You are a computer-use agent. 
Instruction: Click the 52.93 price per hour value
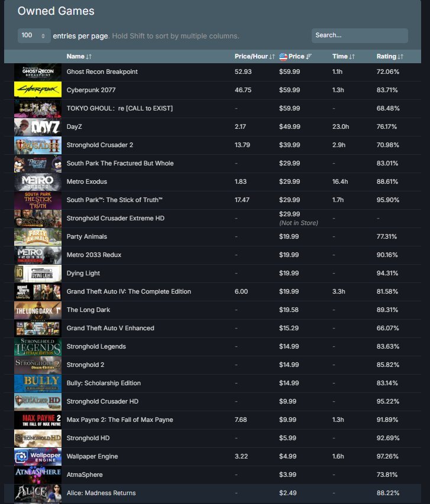click(243, 71)
